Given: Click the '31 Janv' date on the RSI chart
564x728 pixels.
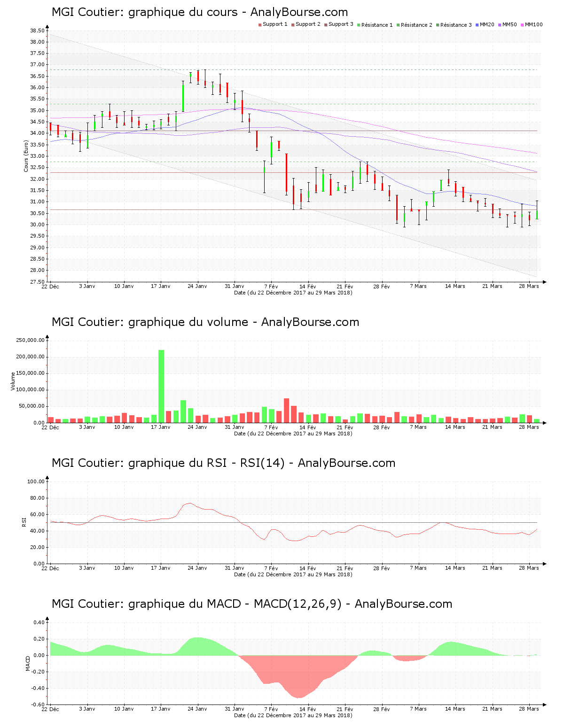Looking at the screenshot, I should click(235, 568).
